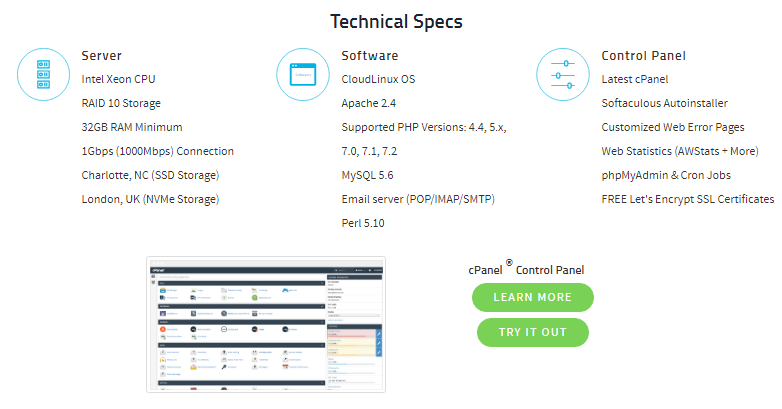Click the Software window icon
The height and width of the screenshot is (409, 782).
point(304,74)
